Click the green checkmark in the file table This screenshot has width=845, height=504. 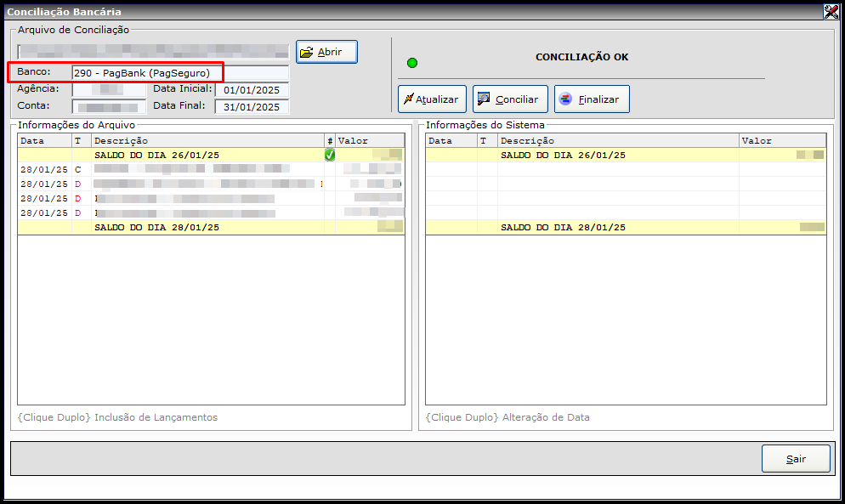[x=330, y=156]
